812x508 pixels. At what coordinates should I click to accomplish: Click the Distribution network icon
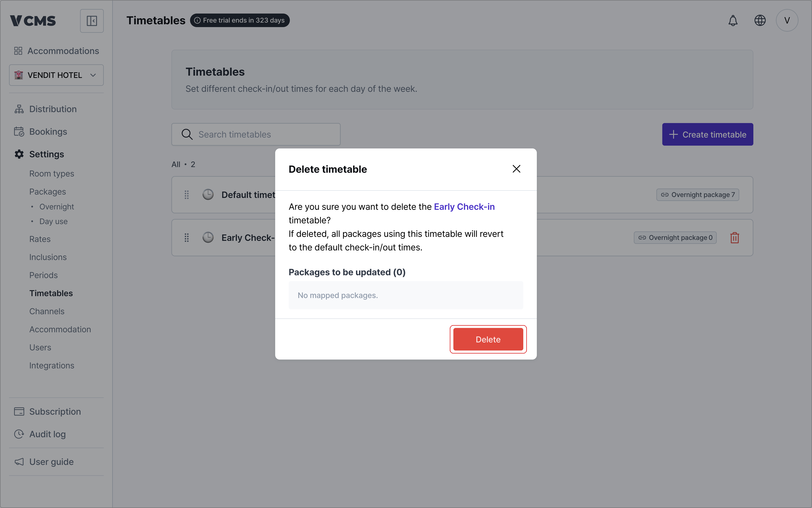(19, 109)
